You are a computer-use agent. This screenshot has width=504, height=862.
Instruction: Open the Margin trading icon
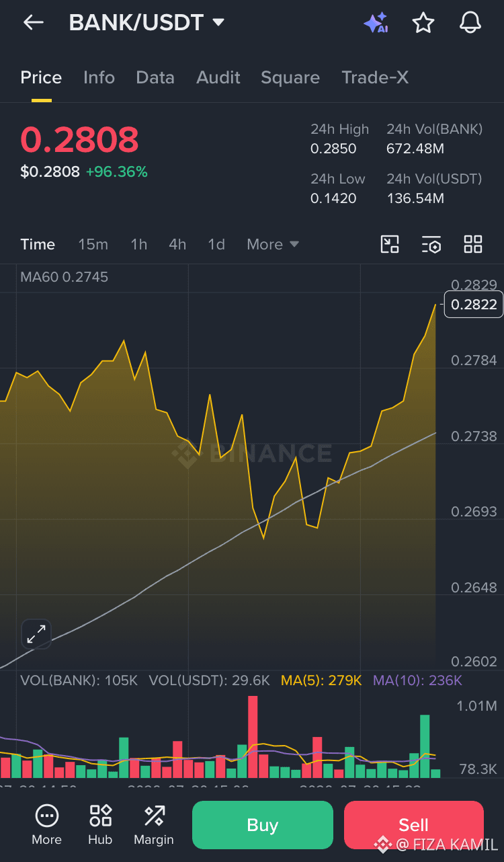pyautogui.click(x=154, y=825)
